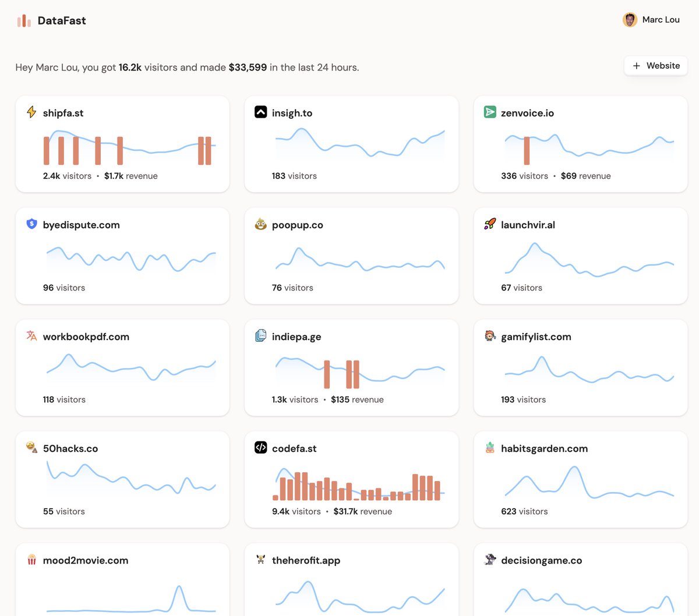This screenshot has height=616, width=699.
Task: Open the codefa.st site title
Action: point(294,448)
